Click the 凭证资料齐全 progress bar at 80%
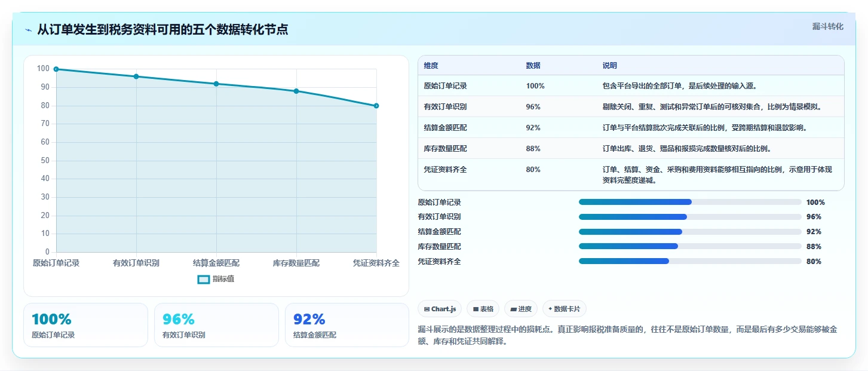The width and height of the screenshot is (868, 371). (690, 261)
